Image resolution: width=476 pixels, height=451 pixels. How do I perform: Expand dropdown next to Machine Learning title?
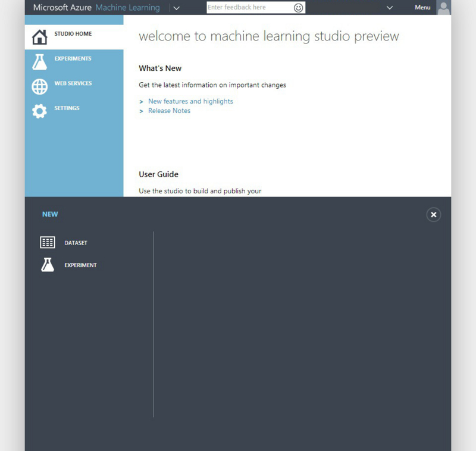pyautogui.click(x=176, y=8)
